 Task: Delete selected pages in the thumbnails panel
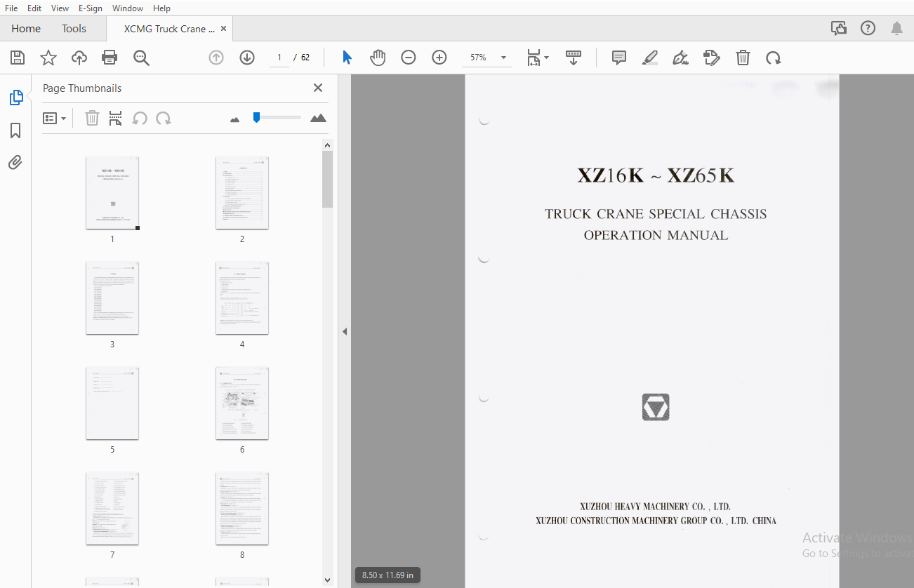click(x=92, y=119)
